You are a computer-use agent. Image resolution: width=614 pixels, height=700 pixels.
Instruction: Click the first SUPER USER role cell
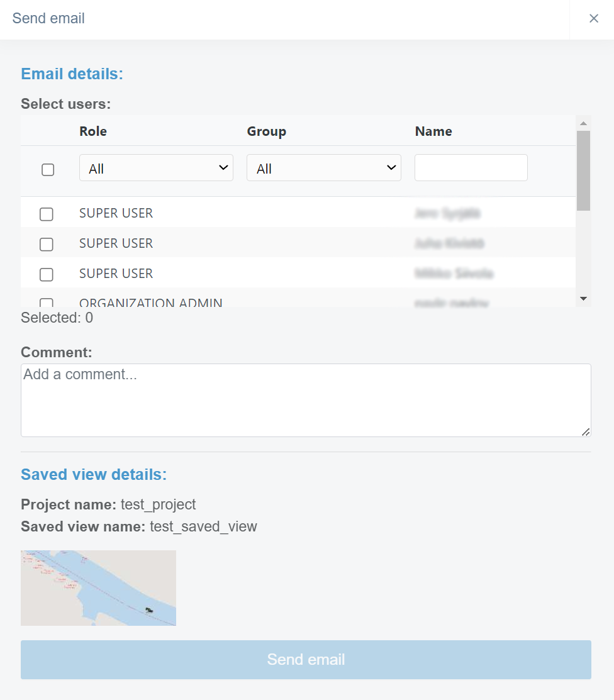[x=116, y=213]
